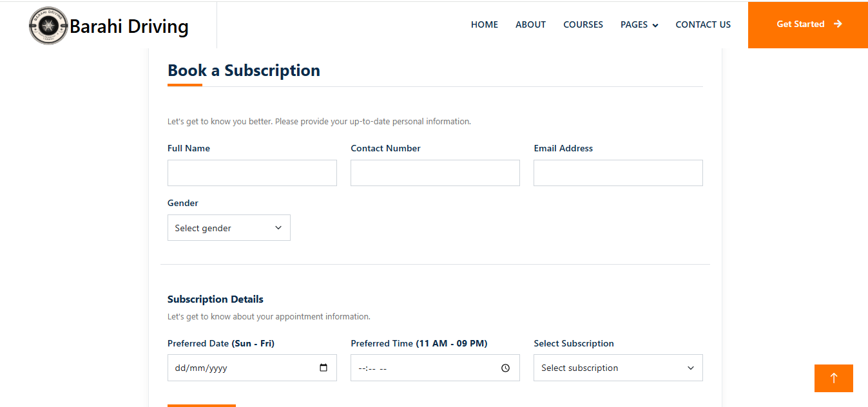
Task: Go to CONTACT US
Action: [703, 24]
